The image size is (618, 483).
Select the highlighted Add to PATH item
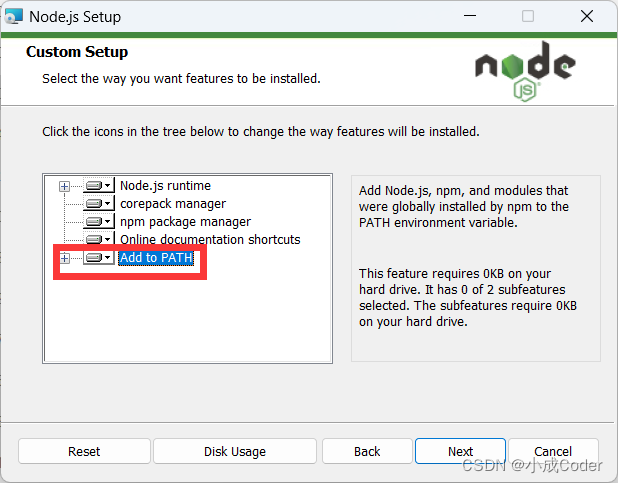coord(155,258)
